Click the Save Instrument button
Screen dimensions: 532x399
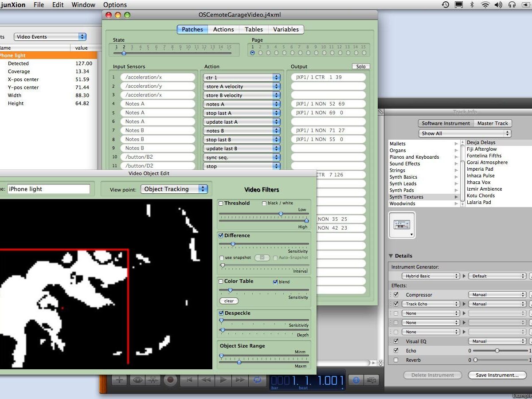point(497,375)
